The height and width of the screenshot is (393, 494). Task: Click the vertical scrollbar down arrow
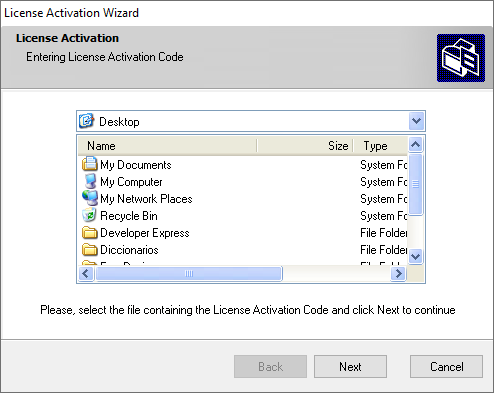point(415,256)
